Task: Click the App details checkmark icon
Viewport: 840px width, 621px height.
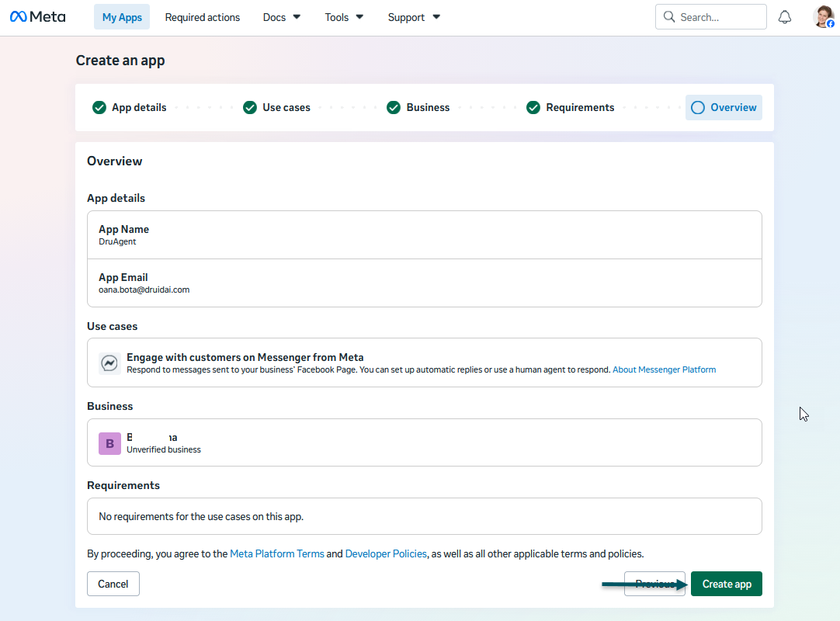Action: (x=99, y=108)
